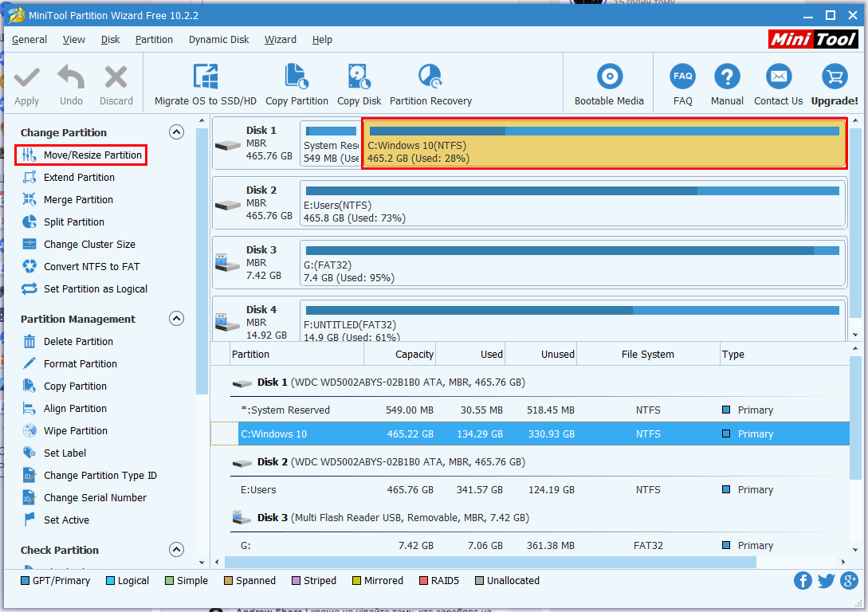Collapse the Partition Management section
Screen dimensions: 868x612
point(176,318)
